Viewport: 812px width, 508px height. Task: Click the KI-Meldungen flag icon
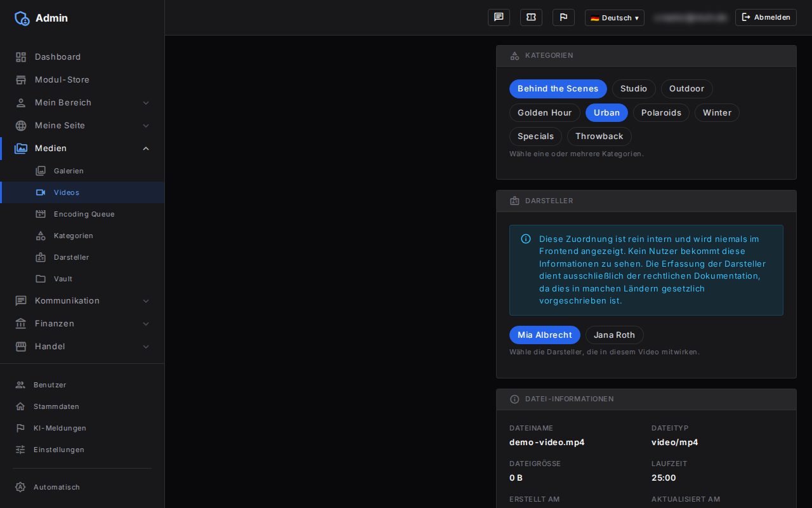20,428
